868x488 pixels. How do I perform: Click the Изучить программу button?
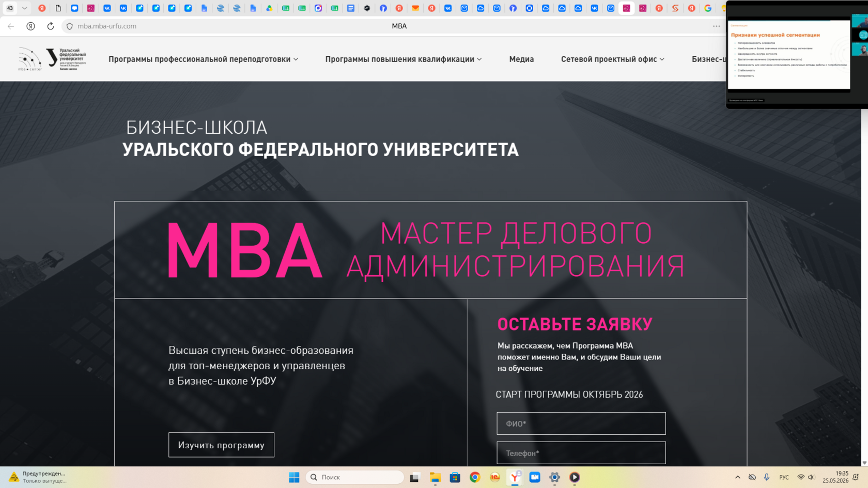[221, 445]
